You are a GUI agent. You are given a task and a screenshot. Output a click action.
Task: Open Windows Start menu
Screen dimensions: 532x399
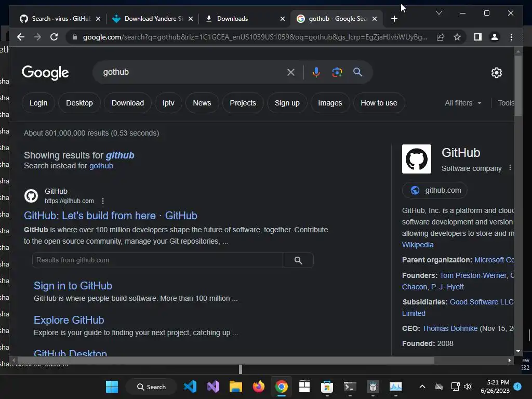pyautogui.click(x=112, y=387)
